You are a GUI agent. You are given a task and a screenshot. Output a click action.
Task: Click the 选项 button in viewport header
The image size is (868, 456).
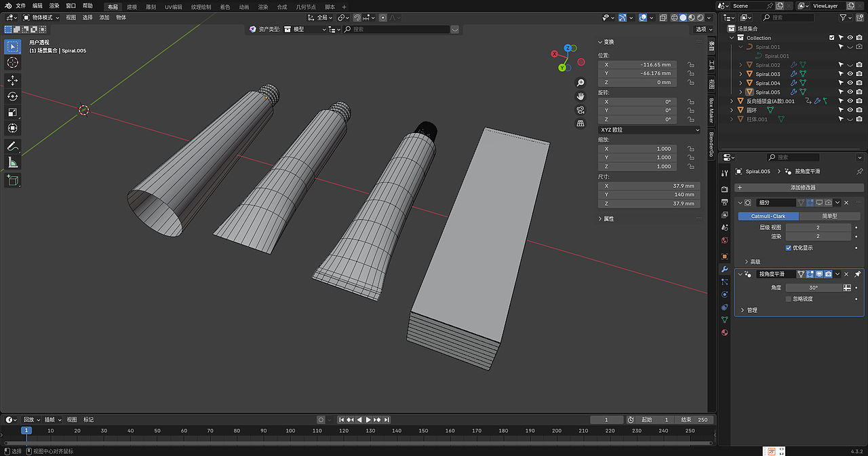pyautogui.click(x=703, y=29)
